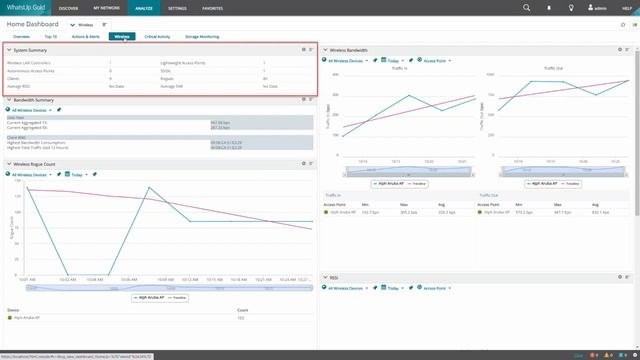640x360 pixels.
Task: Open the notifications bell icon
Action: point(549,8)
